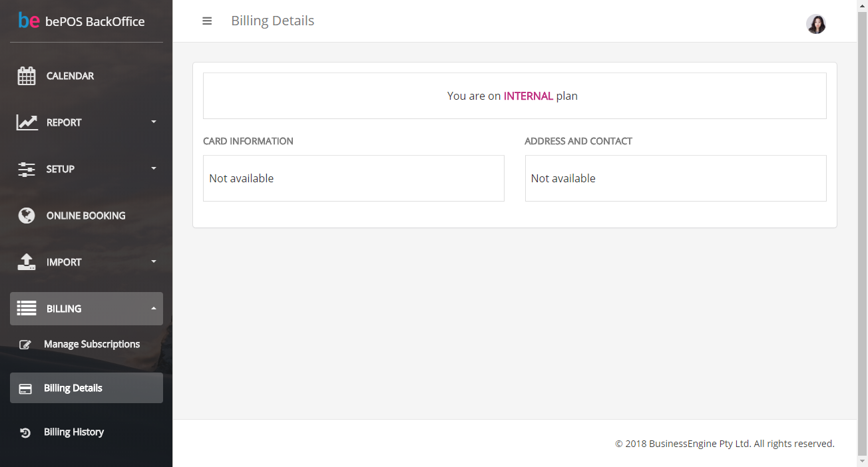Go to Online Booking
This screenshot has width=868, height=467.
point(87,216)
